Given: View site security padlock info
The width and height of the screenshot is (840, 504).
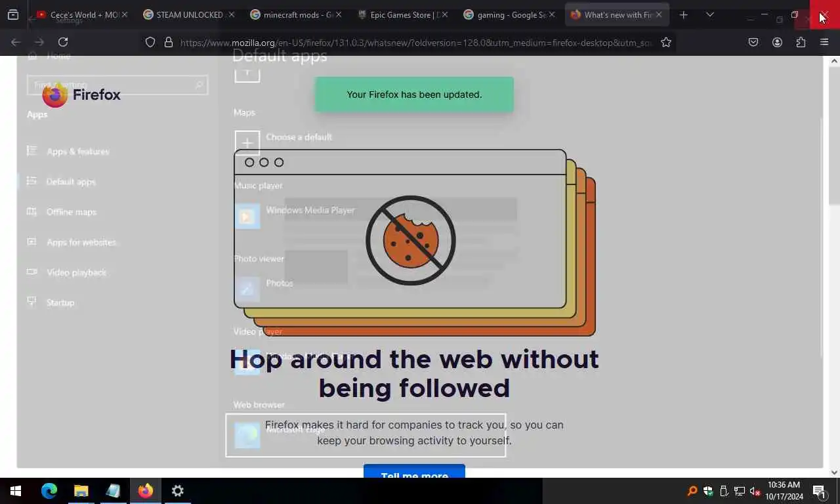Looking at the screenshot, I should (168, 42).
